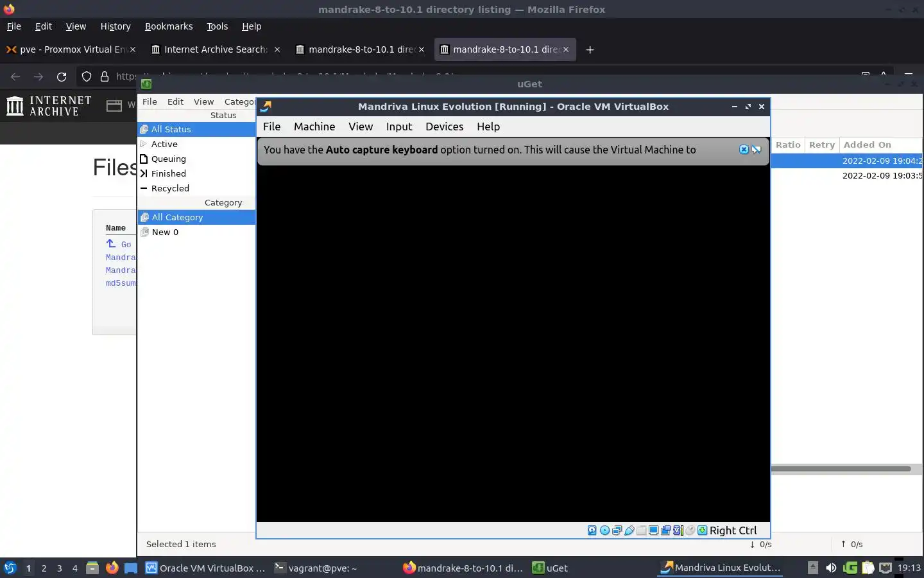Select Recycled status in uGet sidebar
Image resolution: width=924 pixels, height=578 pixels.
click(196, 188)
